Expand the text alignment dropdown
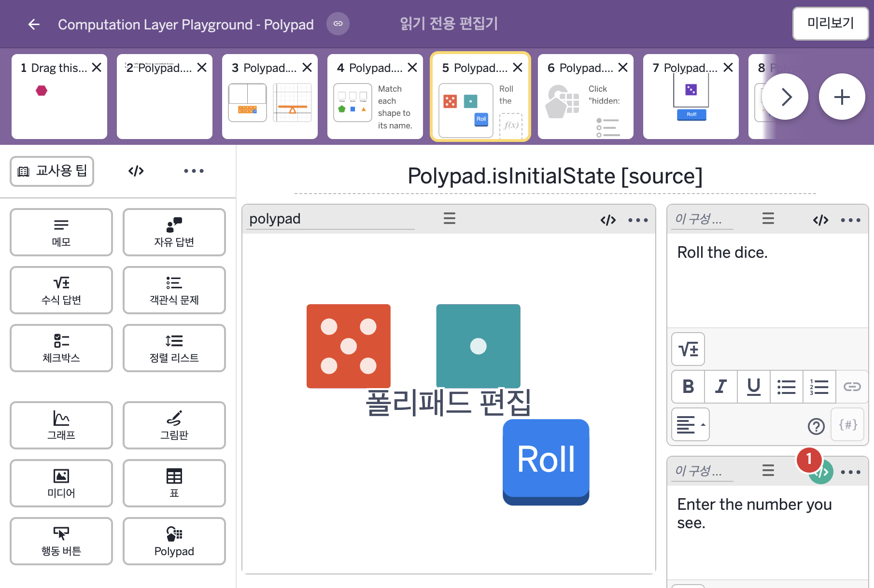 [691, 425]
